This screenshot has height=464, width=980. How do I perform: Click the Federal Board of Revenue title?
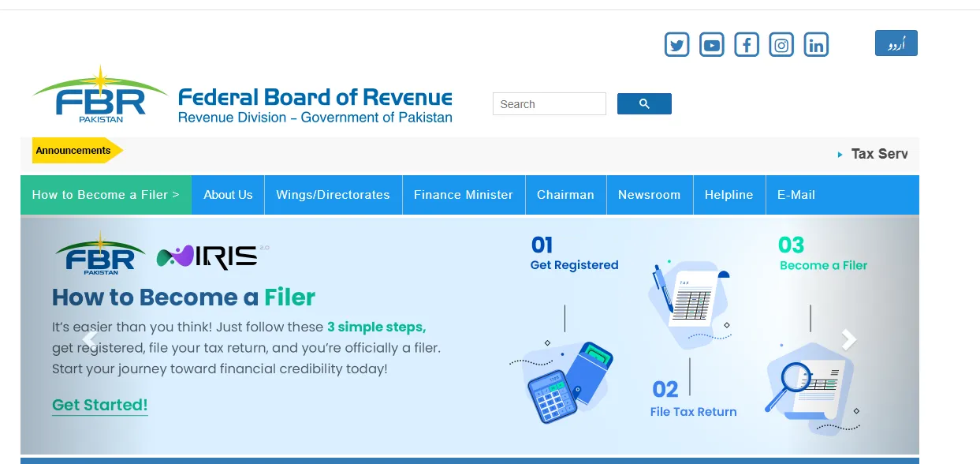315,97
